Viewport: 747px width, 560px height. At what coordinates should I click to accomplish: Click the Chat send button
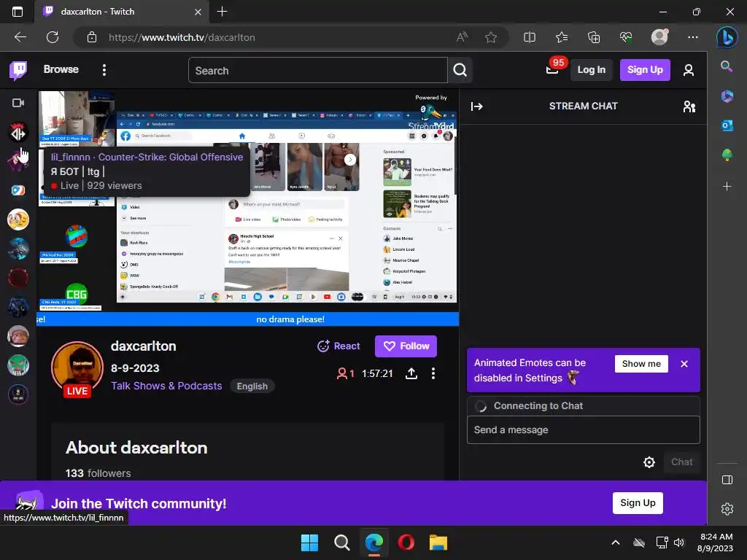coord(681,462)
